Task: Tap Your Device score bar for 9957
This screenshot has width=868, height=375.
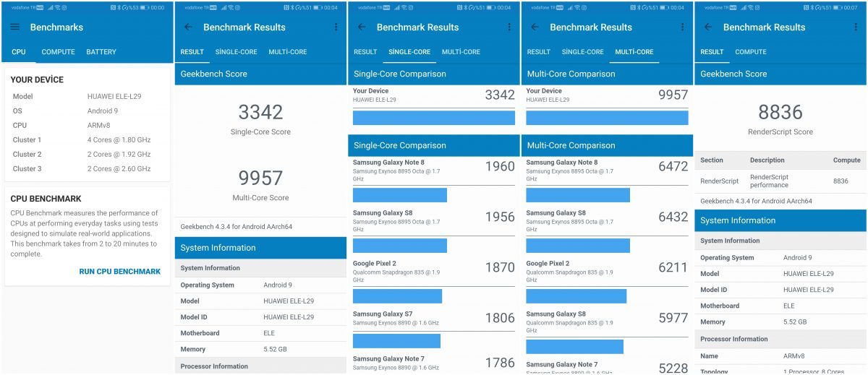Action: pyautogui.click(x=607, y=118)
